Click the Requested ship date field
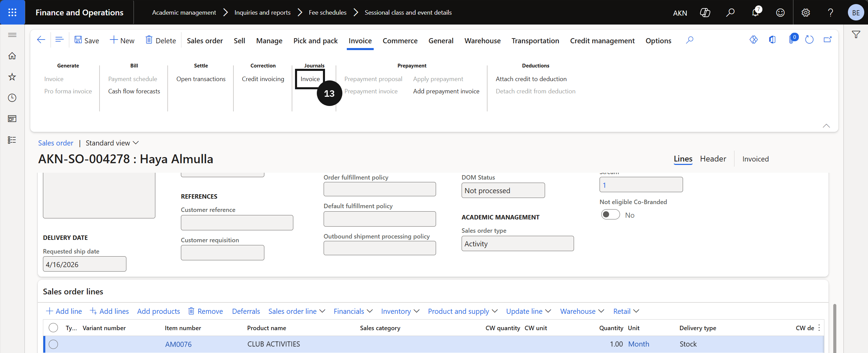Screen dimensions: 868x353 [84, 264]
